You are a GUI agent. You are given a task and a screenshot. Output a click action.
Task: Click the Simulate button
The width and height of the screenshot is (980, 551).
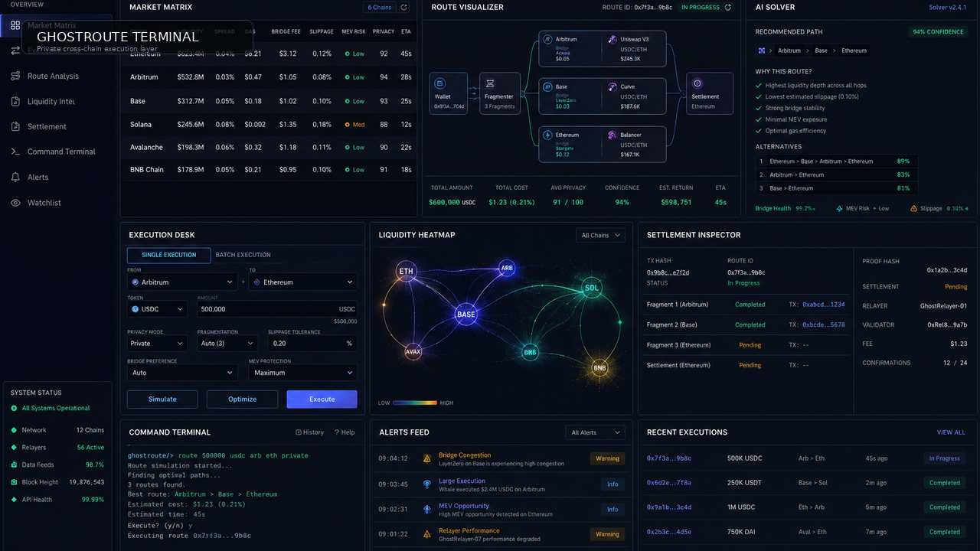(x=162, y=399)
